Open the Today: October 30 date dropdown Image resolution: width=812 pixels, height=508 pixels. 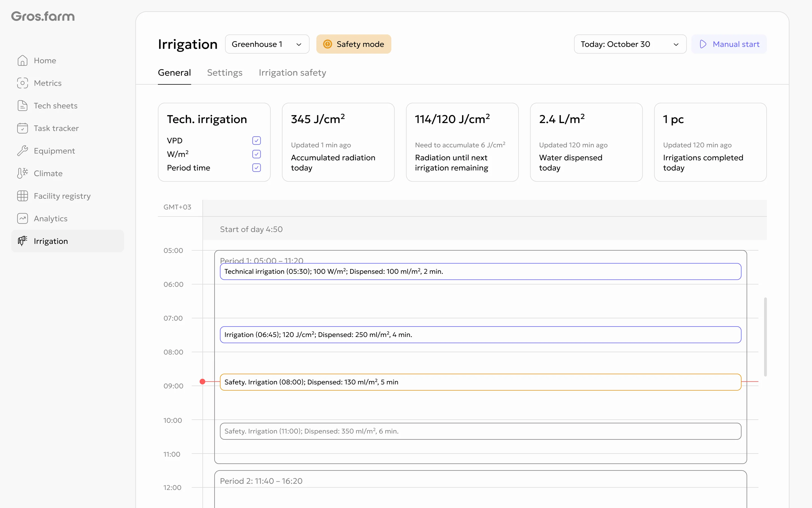[630, 44]
